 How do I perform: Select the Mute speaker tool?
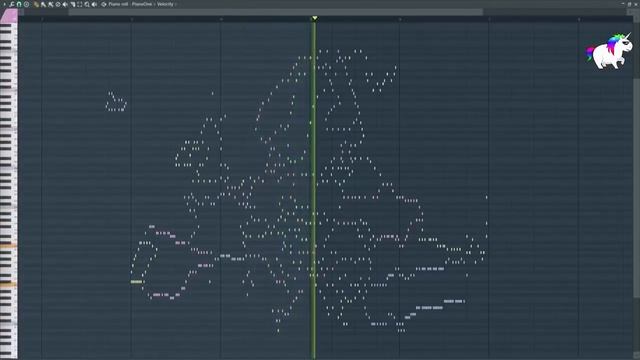click(65, 4)
